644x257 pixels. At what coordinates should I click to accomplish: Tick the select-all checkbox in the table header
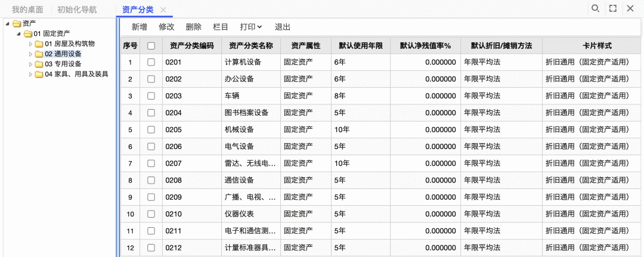151,46
